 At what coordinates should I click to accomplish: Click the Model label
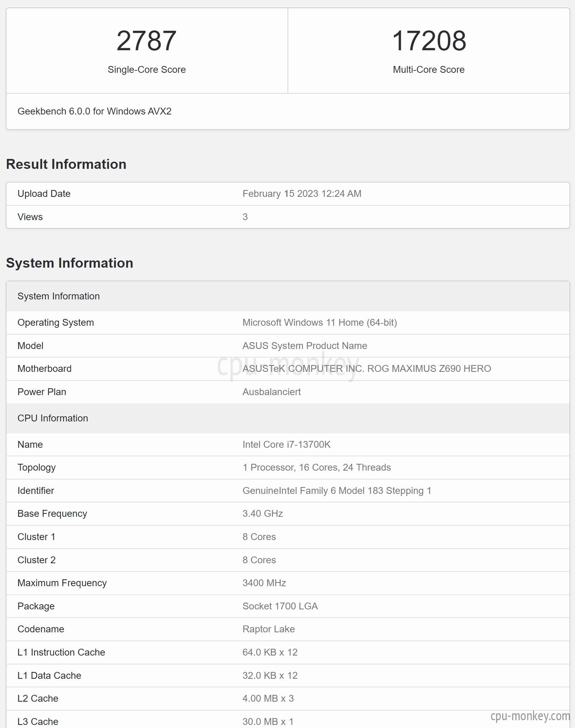pyautogui.click(x=30, y=346)
